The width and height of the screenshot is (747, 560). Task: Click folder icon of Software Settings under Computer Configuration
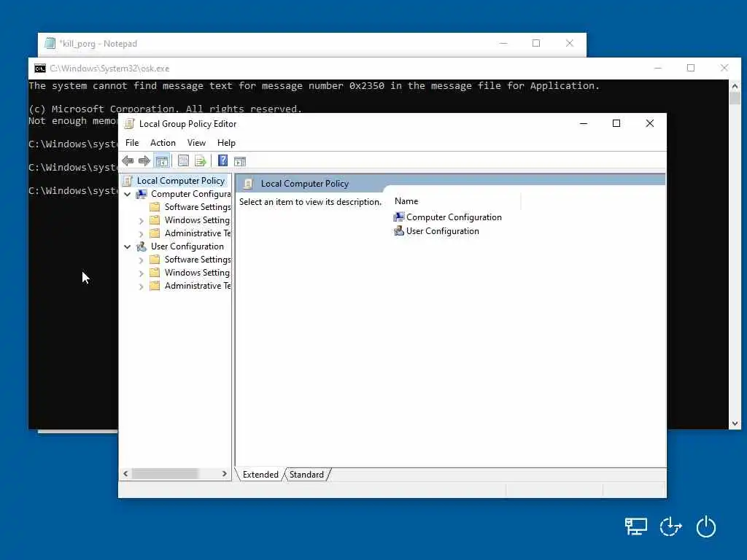click(155, 207)
